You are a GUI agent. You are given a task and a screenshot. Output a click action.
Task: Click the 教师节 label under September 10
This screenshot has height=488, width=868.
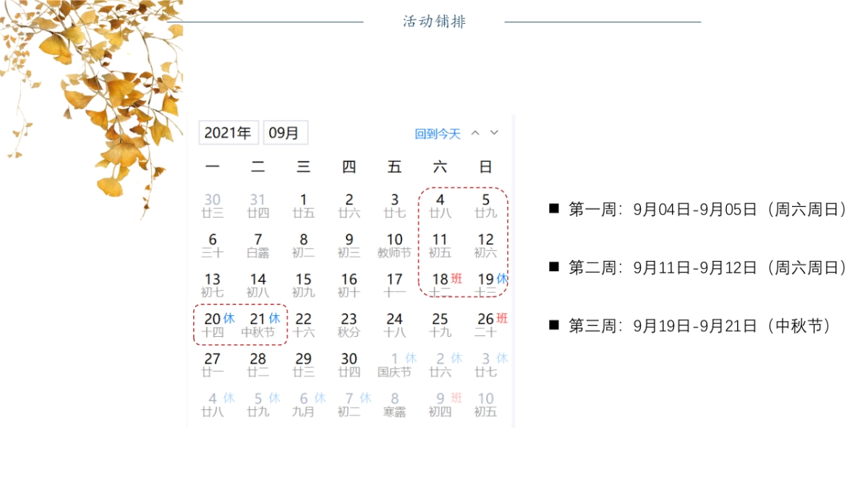pos(394,254)
